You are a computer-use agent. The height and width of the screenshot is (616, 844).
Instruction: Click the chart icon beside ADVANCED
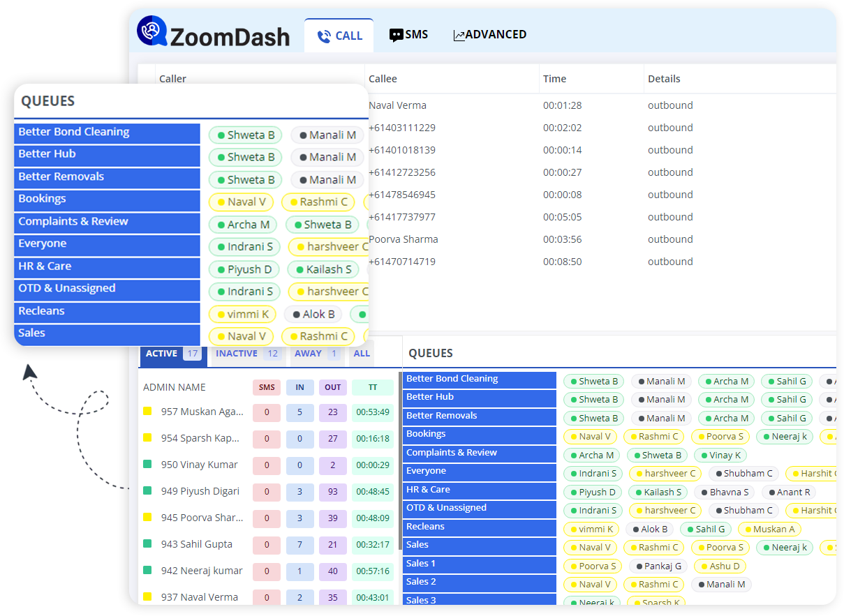tap(459, 36)
